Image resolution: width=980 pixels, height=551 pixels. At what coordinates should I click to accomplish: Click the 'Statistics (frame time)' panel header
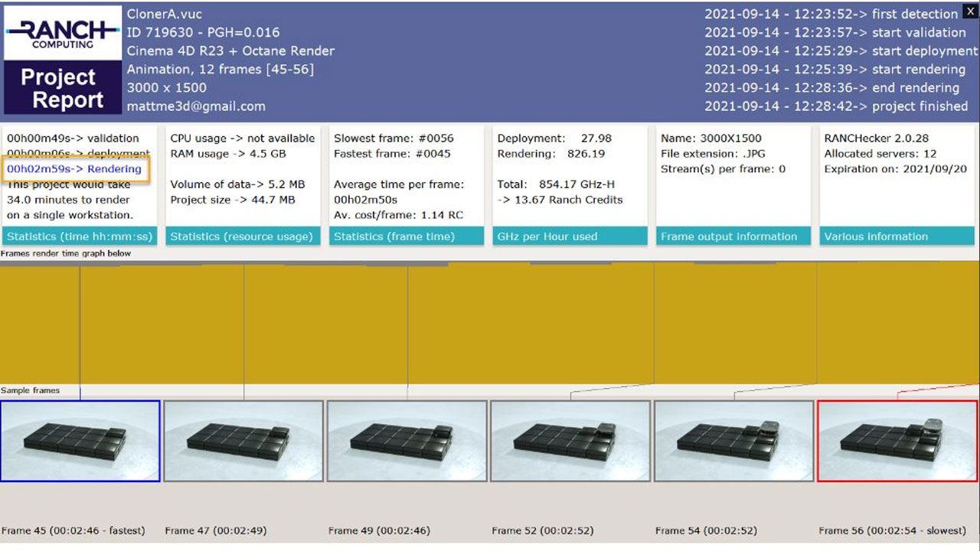coord(407,236)
